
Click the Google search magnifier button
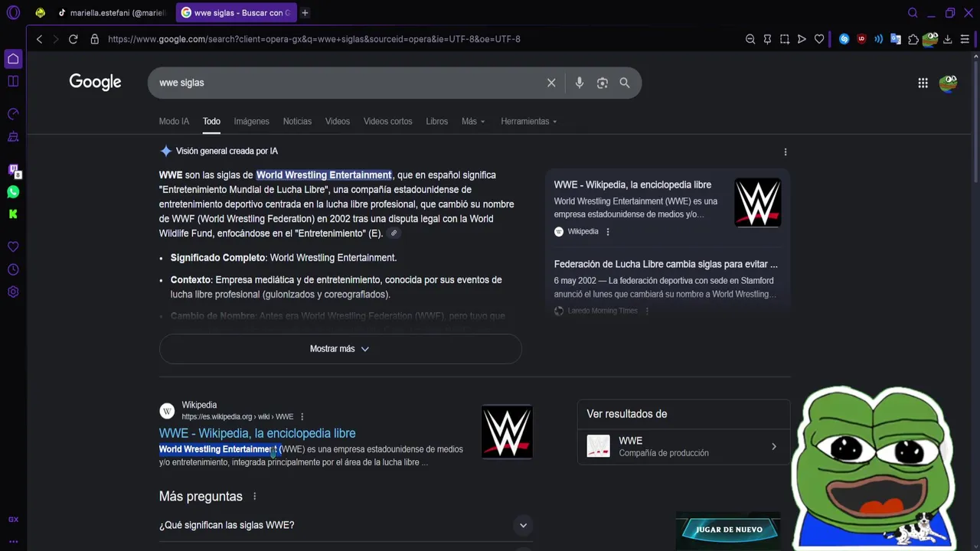point(625,83)
